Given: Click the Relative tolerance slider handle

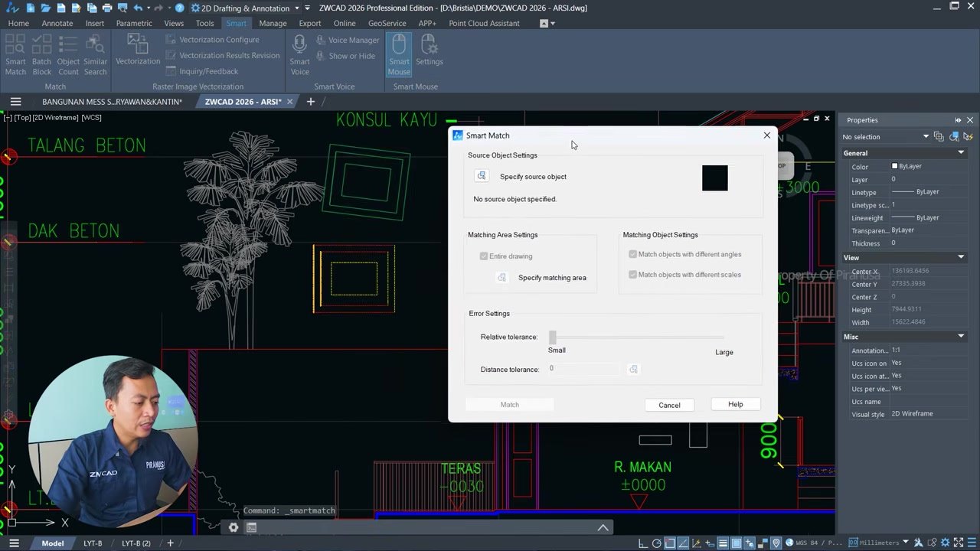Looking at the screenshot, I should click(x=552, y=337).
